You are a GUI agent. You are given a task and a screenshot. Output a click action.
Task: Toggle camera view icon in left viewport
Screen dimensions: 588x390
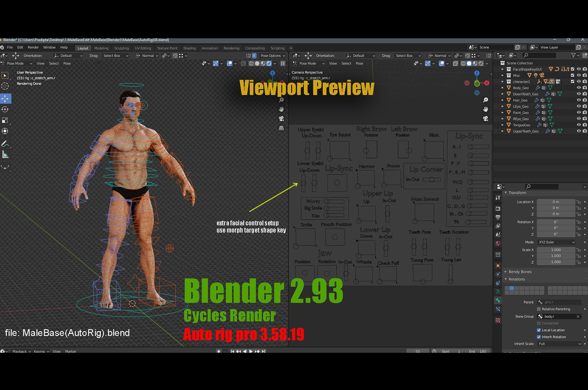(281, 118)
